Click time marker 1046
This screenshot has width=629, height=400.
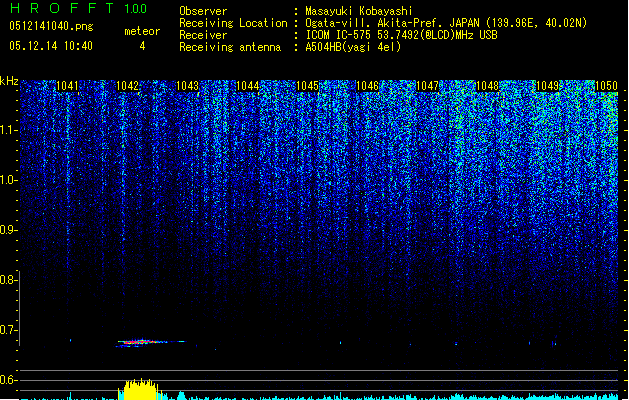367,86
